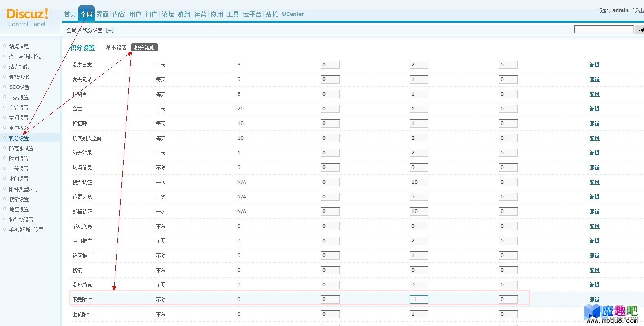Select the 全局 top menu tab
This screenshot has height=326, width=644.
[86, 14]
